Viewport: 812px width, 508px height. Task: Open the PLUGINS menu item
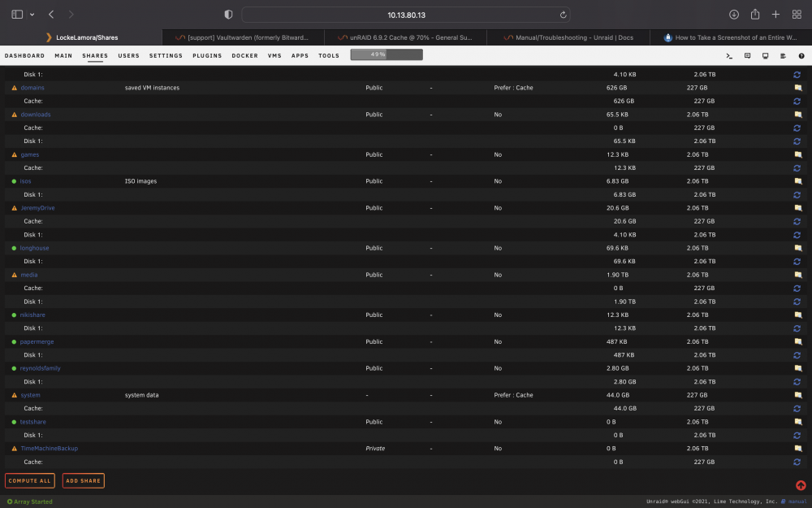click(207, 55)
